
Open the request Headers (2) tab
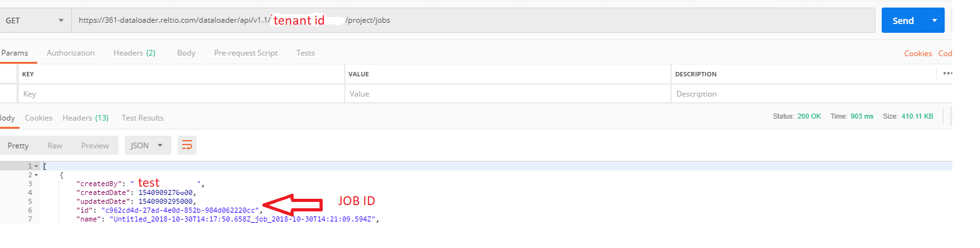[x=134, y=53]
